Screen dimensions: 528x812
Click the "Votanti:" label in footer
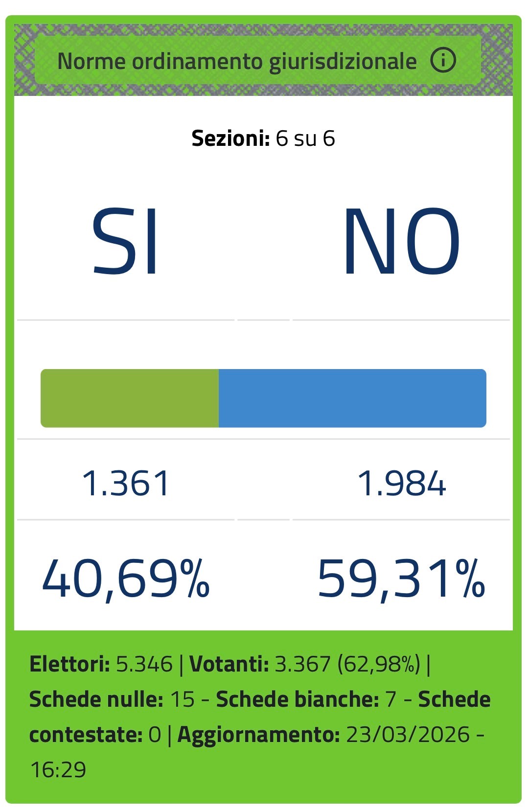click(x=229, y=664)
